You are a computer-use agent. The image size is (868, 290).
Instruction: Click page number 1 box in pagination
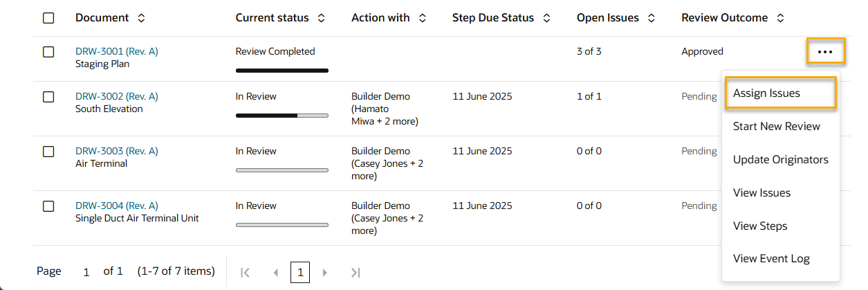tap(300, 272)
